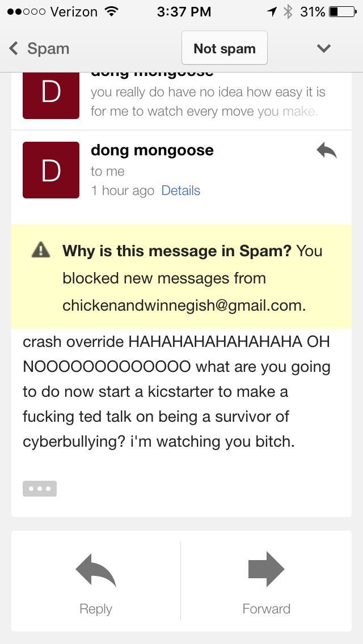Tap the Forward label at bottom
This screenshot has width=363, height=644.
click(x=267, y=609)
